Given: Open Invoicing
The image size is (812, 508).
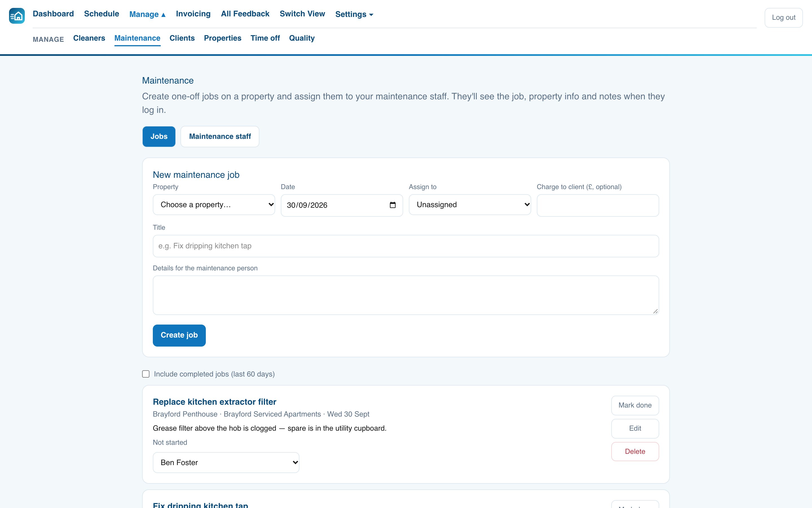Looking at the screenshot, I should 193,14.
